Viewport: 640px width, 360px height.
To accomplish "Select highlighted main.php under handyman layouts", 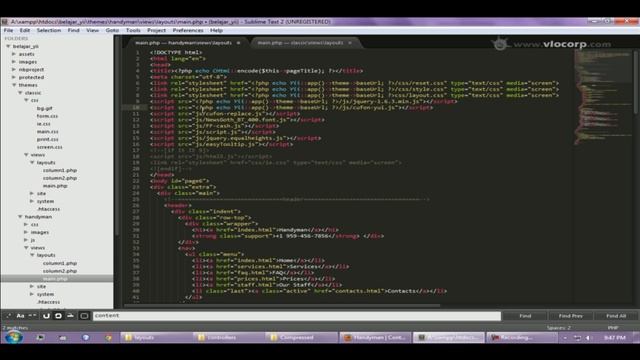I will pyautogui.click(x=55, y=279).
